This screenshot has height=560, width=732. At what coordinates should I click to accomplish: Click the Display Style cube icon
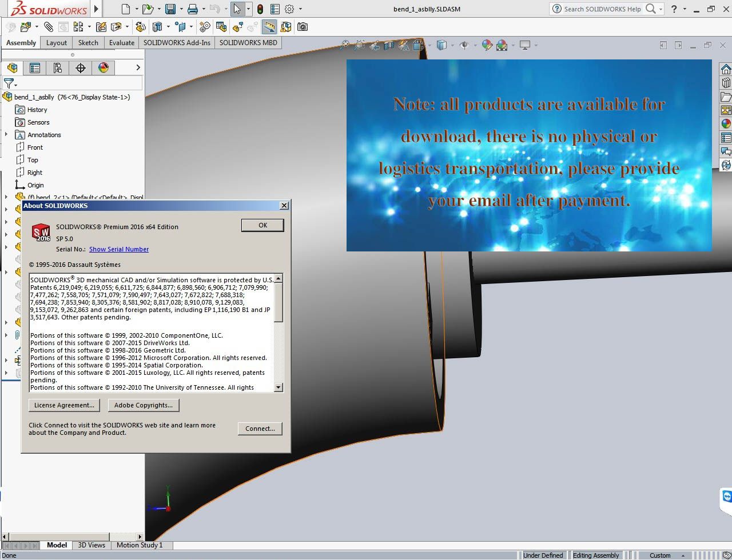[x=441, y=45]
